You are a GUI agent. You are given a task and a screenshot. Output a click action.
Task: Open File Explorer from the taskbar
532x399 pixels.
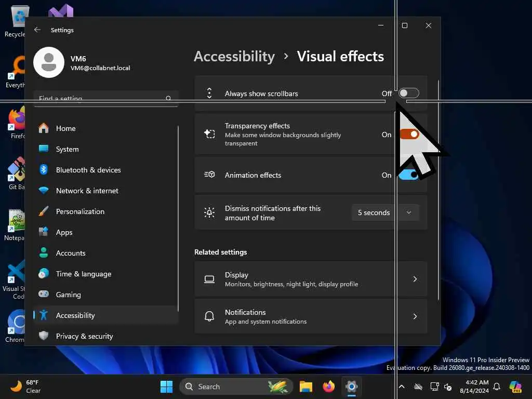point(305,387)
